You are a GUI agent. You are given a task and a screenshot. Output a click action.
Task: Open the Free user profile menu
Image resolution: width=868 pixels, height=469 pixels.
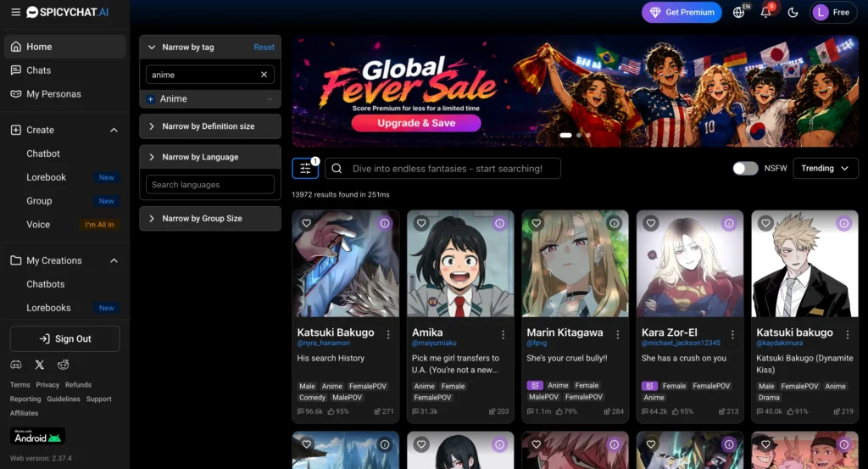833,12
